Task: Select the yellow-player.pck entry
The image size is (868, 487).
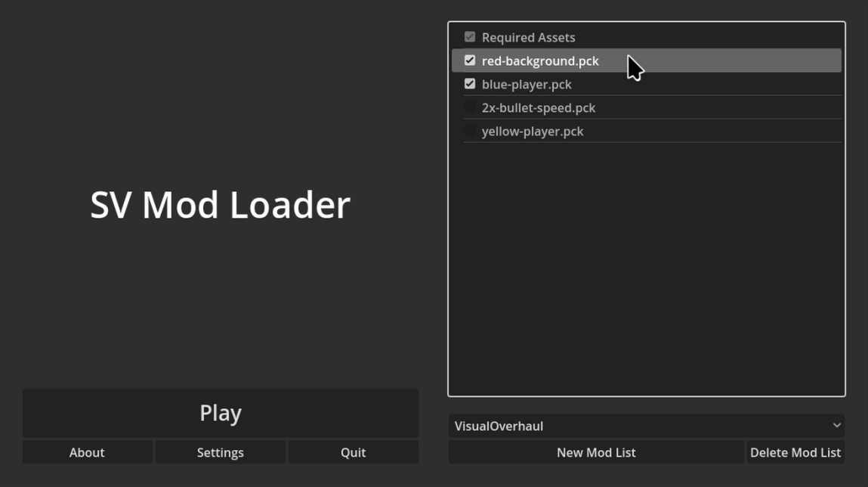Action: point(533,131)
